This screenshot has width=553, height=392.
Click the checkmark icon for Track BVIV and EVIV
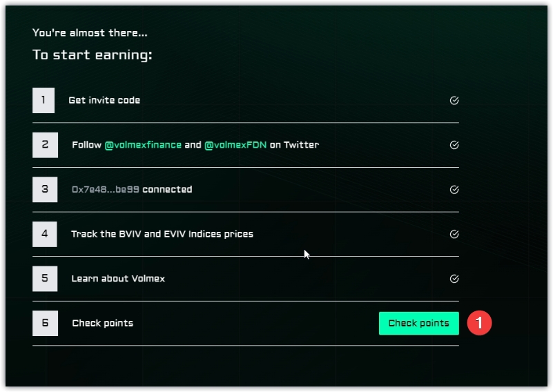[454, 234]
